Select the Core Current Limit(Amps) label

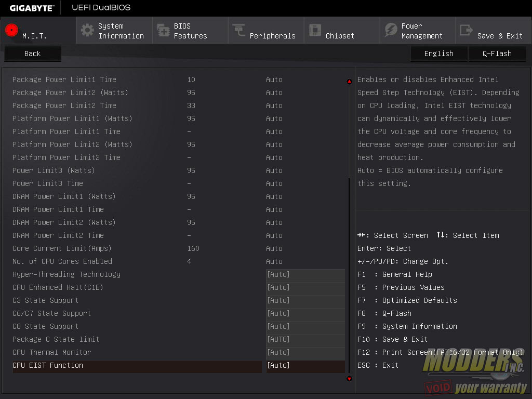pos(62,248)
